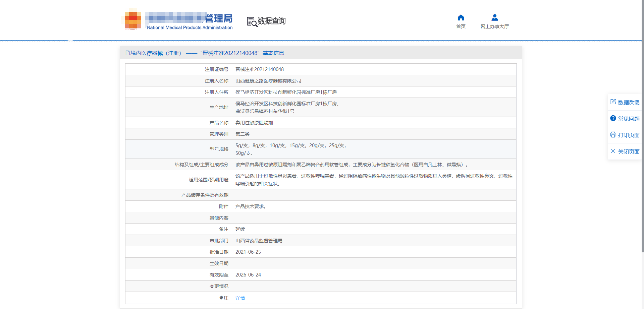Click the 数据查询 heading text
Viewport: 644px width, 309px height.
click(272, 21)
